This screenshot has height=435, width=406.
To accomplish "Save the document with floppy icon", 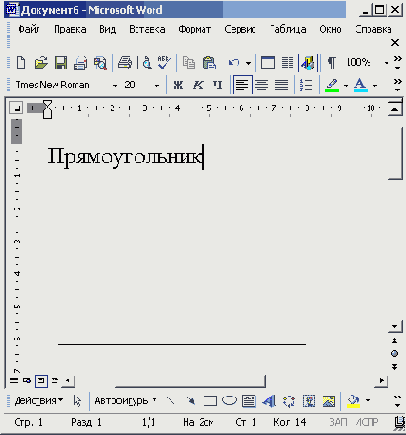I will pyautogui.click(x=61, y=63).
